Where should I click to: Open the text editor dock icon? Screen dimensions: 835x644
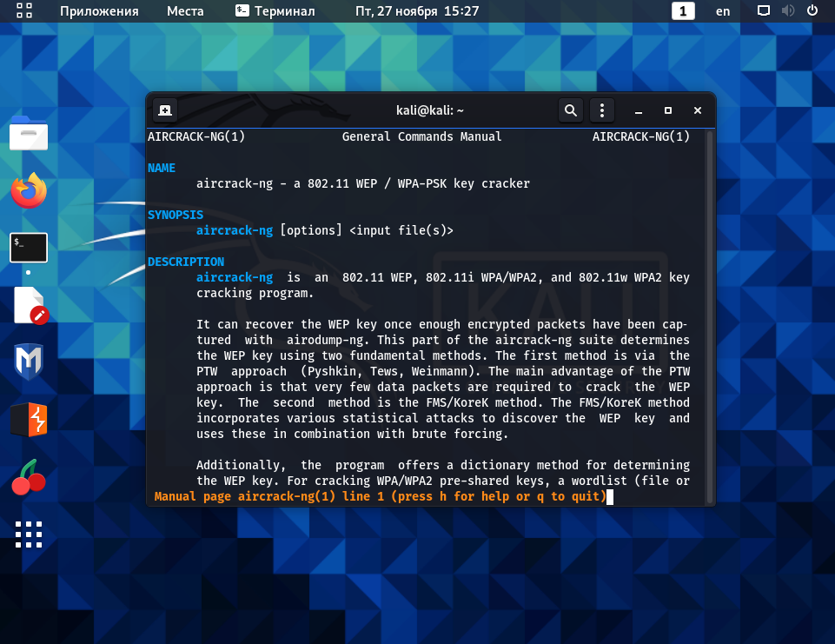(30, 305)
